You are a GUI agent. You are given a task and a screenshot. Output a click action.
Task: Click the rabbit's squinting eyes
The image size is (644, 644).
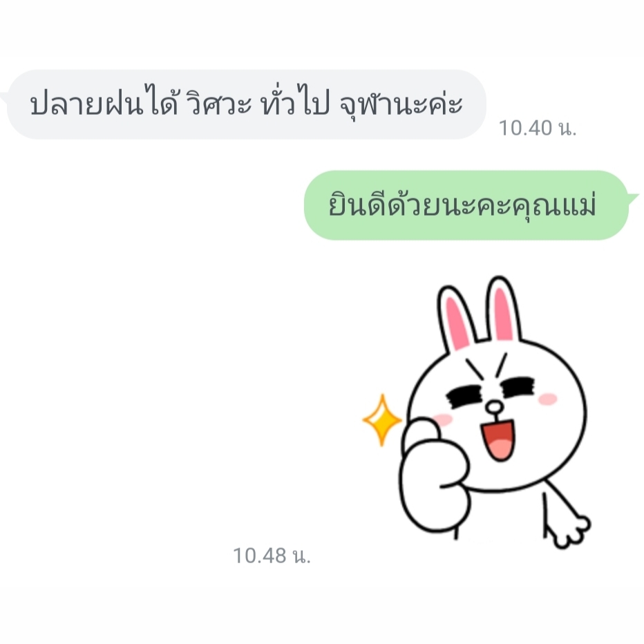(x=491, y=390)
